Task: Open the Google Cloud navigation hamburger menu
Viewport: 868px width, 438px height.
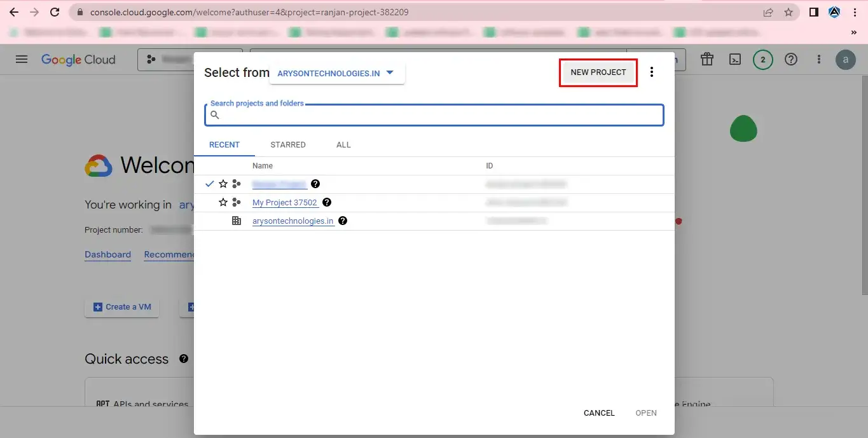Action: (22, 59)
